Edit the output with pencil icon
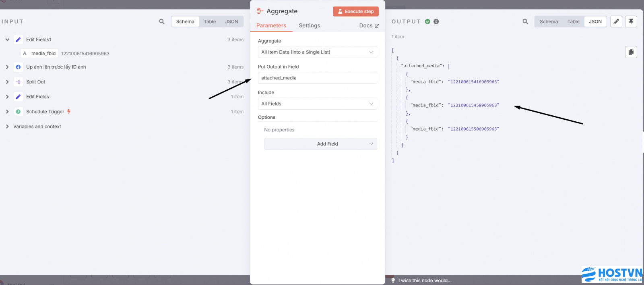 pos(616,21)
